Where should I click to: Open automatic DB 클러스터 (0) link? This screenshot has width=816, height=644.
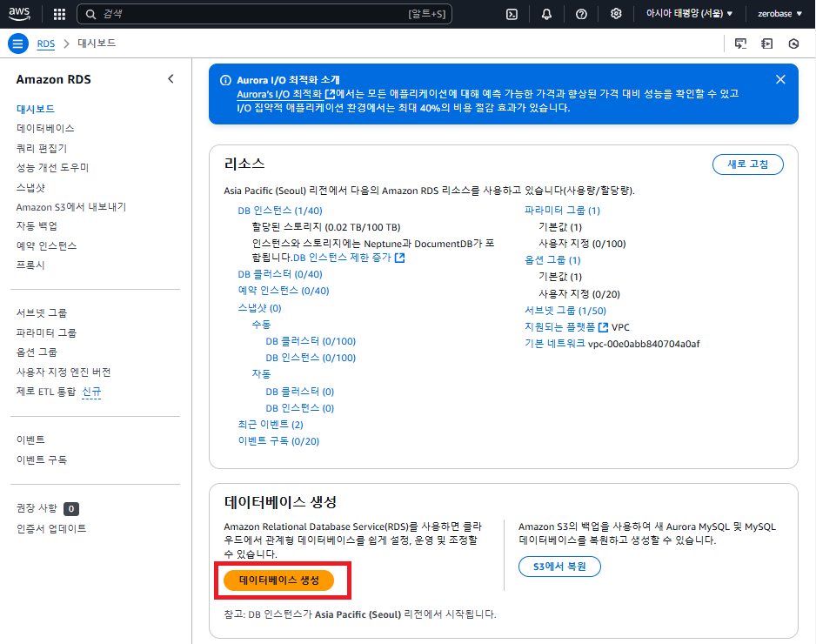(300, 392)
